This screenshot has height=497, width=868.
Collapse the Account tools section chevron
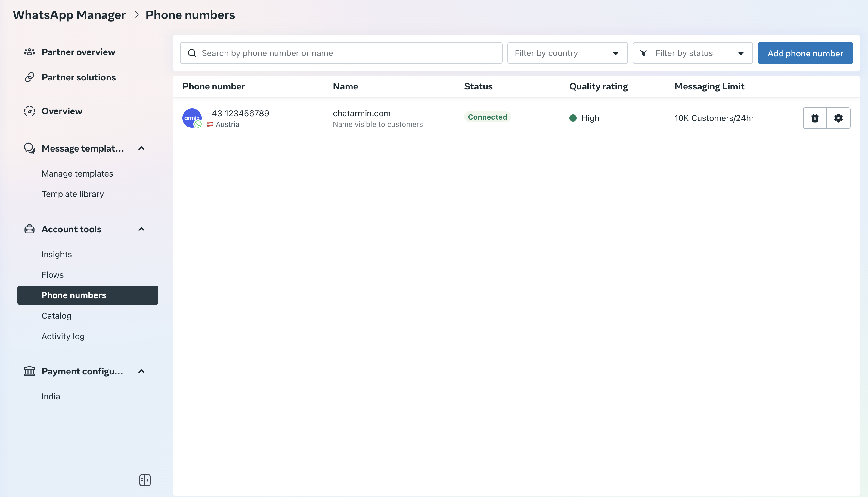coord(141,229)
